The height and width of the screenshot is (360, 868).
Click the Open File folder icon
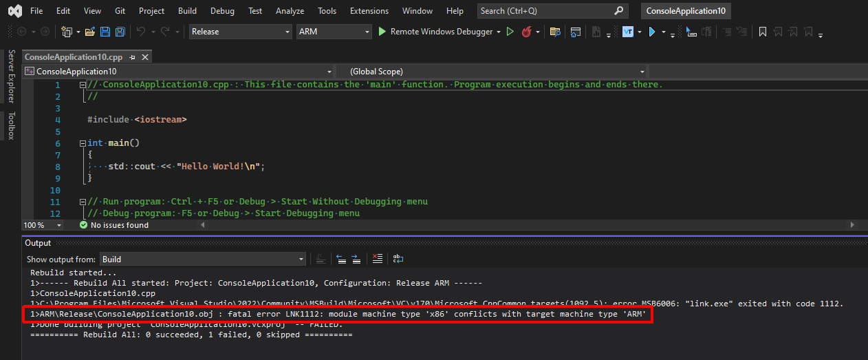(x=91, y=32)
